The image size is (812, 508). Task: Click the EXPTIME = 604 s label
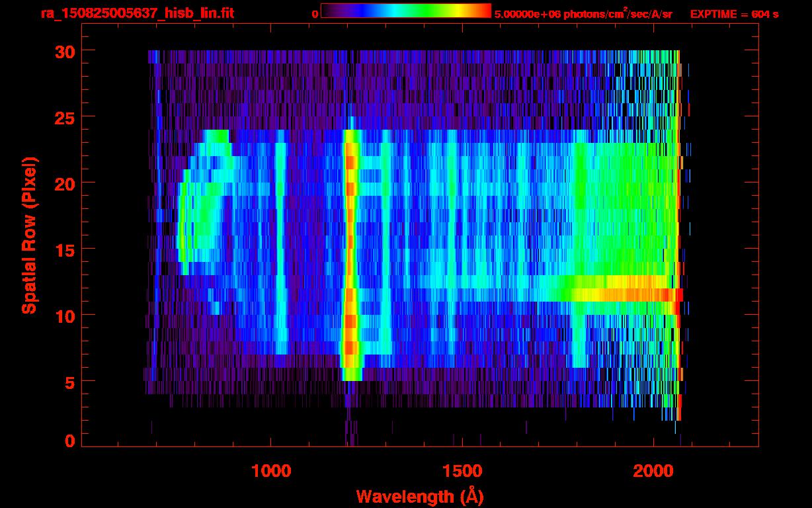(734, 14)
